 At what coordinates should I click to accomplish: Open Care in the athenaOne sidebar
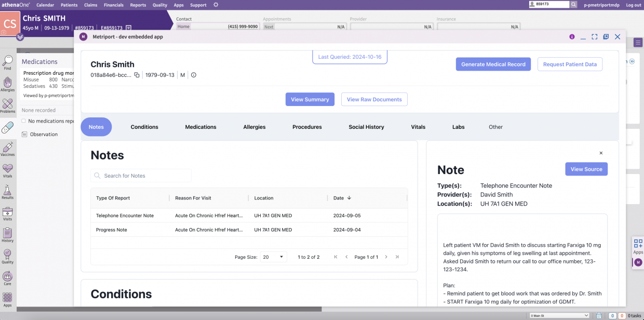click(7, 278)
